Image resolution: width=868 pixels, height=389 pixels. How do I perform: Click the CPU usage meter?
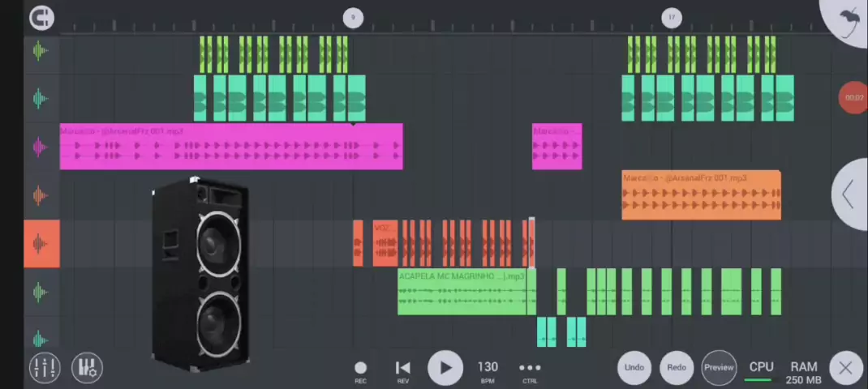(761, 370)
